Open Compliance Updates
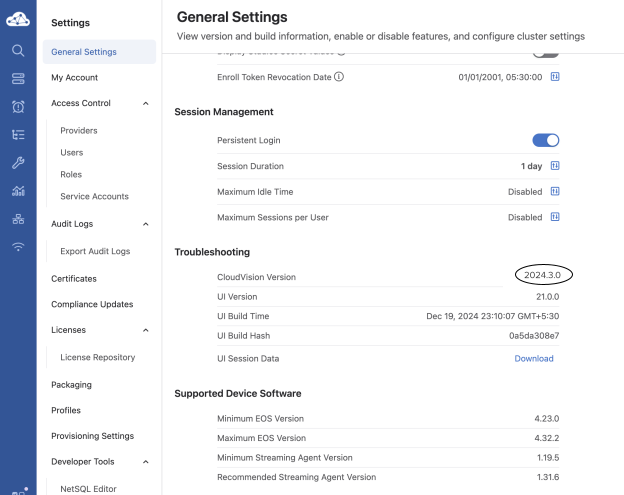The image size is (624, 495). pos(92,304)
